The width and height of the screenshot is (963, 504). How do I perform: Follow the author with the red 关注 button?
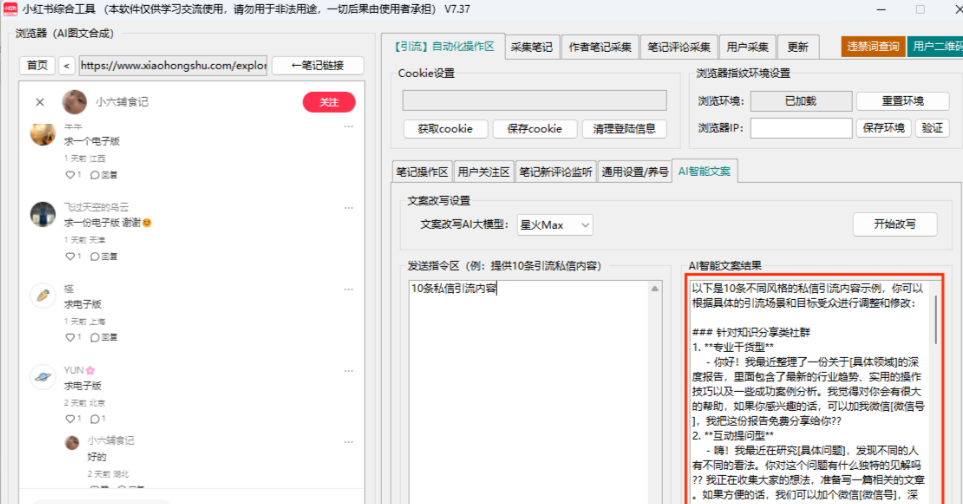point(329,102)
